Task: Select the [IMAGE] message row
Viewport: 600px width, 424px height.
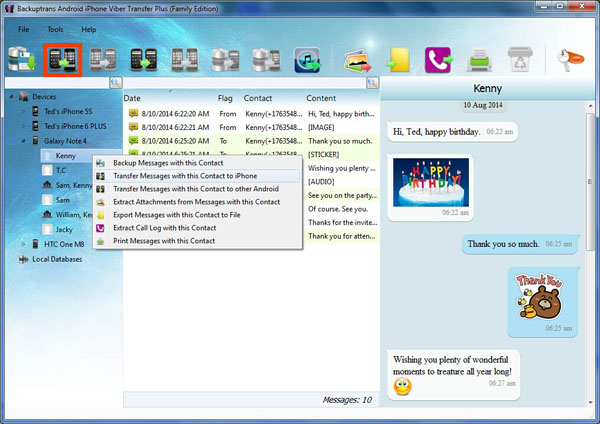Action: click(251, 127)
